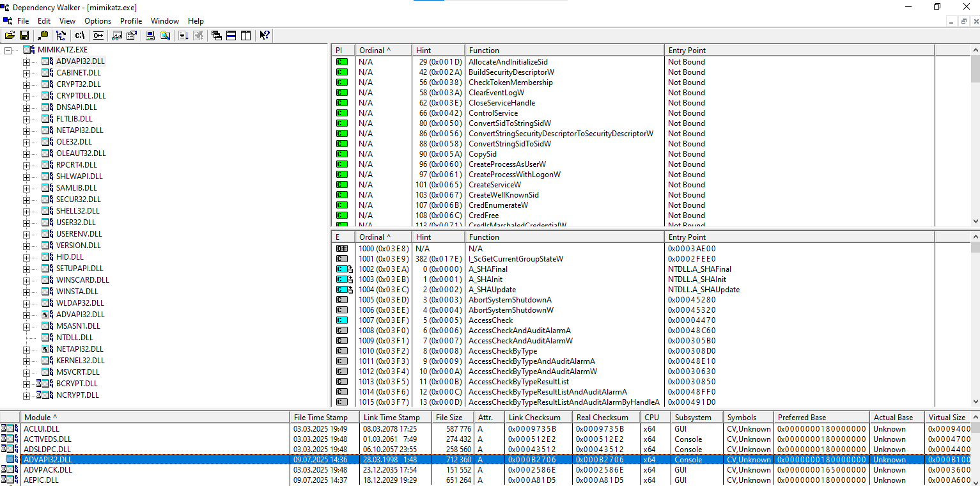
Task: Sort module list by File Size header
Action: coord(452,417)
